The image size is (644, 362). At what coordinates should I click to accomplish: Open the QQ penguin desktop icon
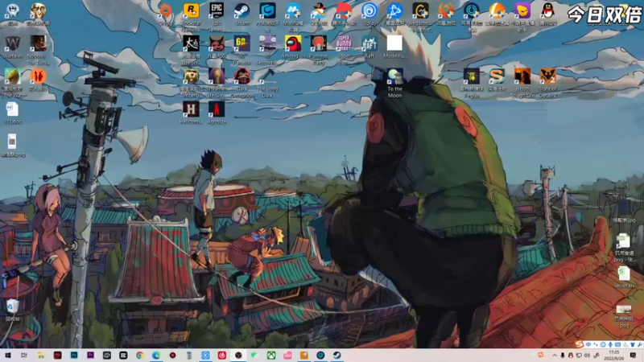[x=548, y=10]
